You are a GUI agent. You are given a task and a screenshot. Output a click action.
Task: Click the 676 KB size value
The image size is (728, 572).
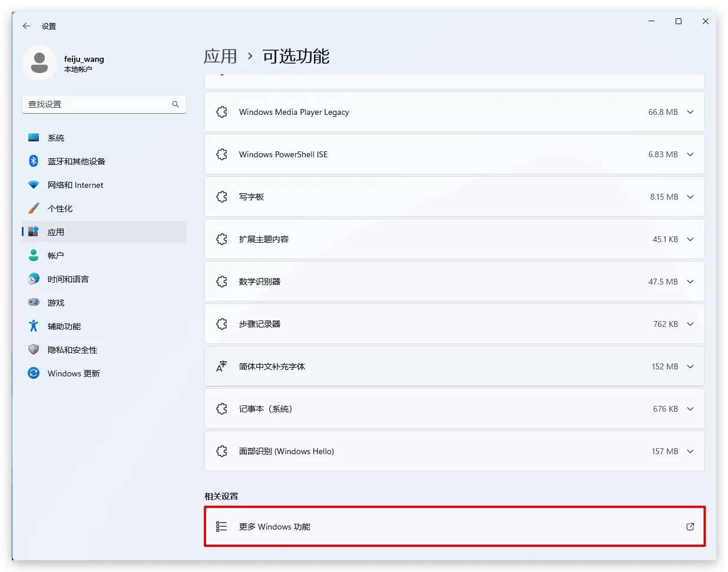coord(666,409)
